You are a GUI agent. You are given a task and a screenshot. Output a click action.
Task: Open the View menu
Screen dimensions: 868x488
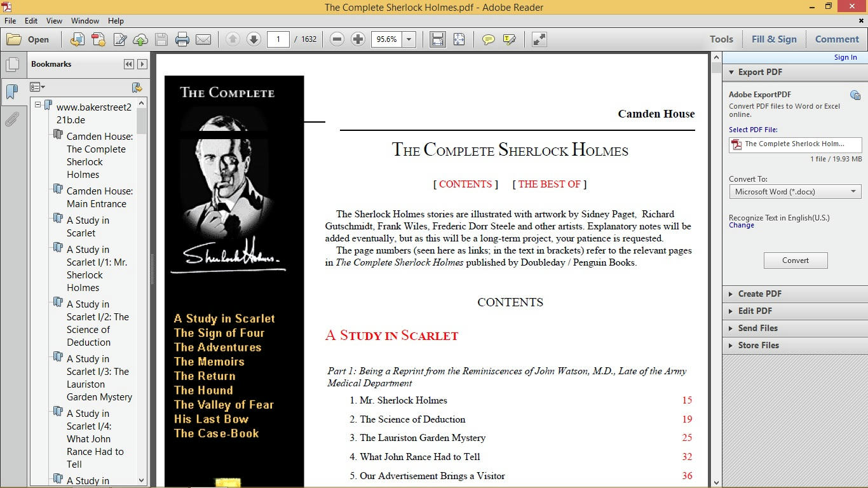pos(54,21)
